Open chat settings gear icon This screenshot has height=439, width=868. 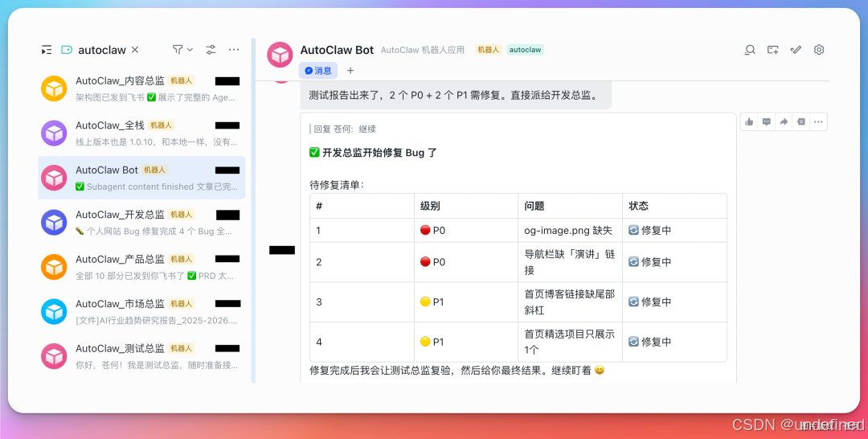click(819, 50)
